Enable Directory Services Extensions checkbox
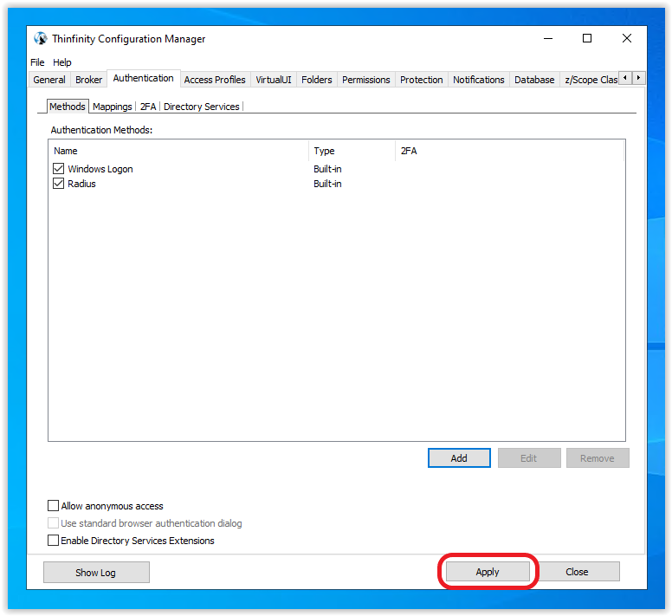 click(x=53, y=541)
